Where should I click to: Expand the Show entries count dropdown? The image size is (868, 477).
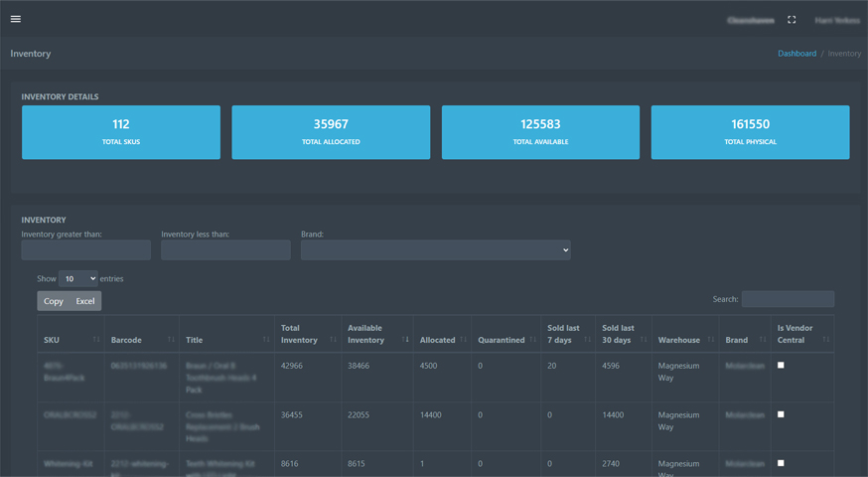click(77, 279)
